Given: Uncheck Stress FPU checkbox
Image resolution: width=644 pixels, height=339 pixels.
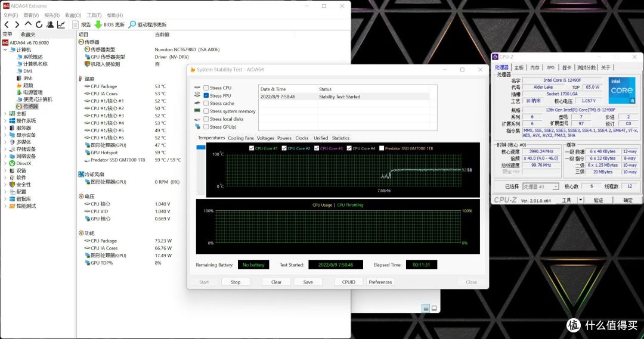Looking at the screenshot, I should [206, 96].
